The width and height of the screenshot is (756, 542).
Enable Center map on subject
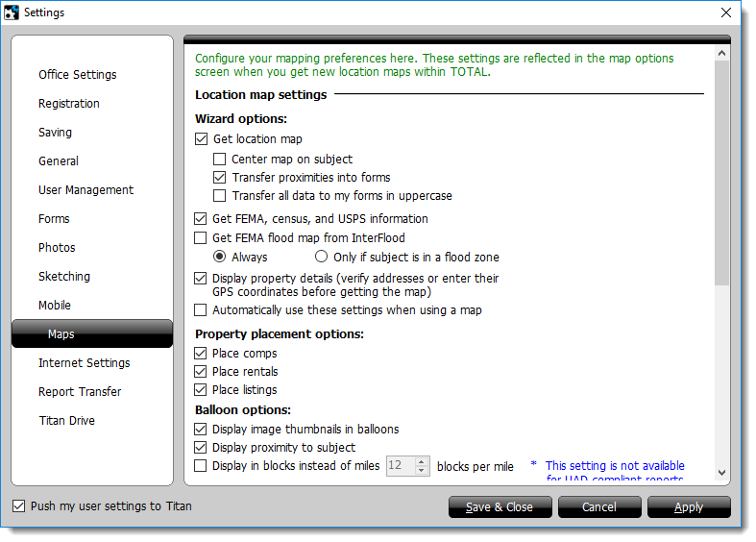coord(220,159)
